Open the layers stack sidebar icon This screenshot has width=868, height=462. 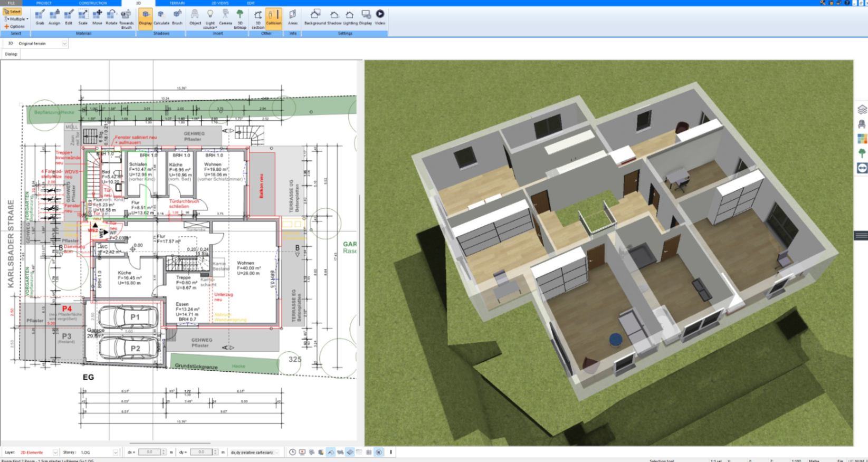[862, 110]
